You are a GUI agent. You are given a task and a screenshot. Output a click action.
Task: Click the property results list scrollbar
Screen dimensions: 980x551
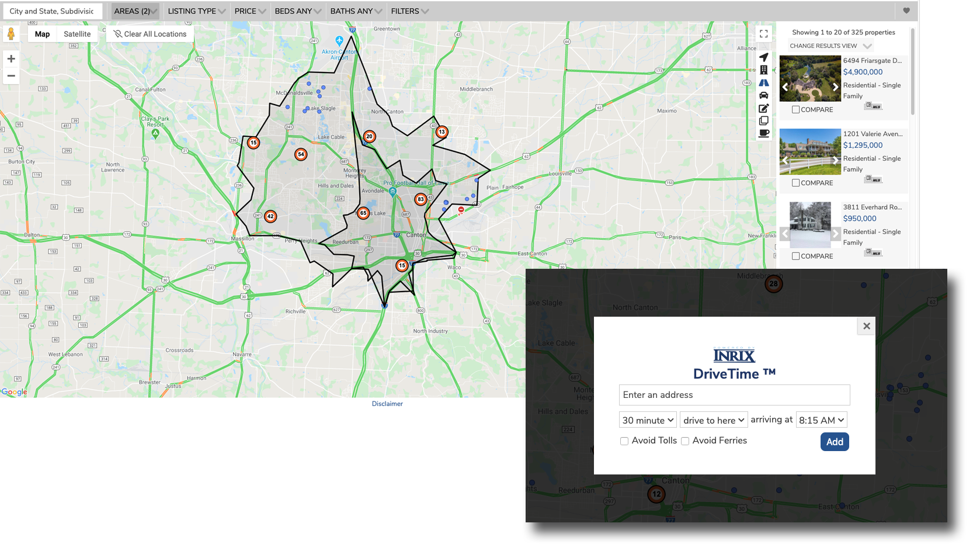point(912,71)
